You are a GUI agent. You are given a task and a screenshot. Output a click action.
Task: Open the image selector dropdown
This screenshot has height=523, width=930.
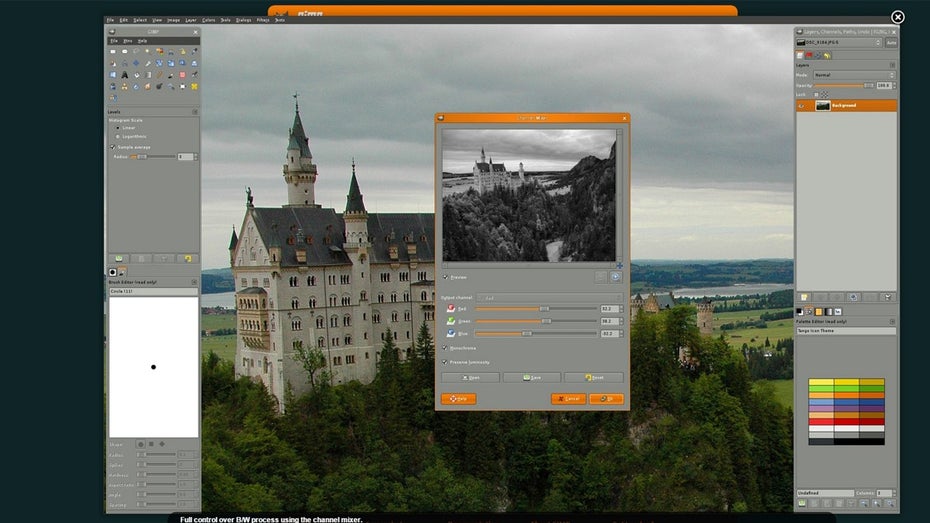840,42
